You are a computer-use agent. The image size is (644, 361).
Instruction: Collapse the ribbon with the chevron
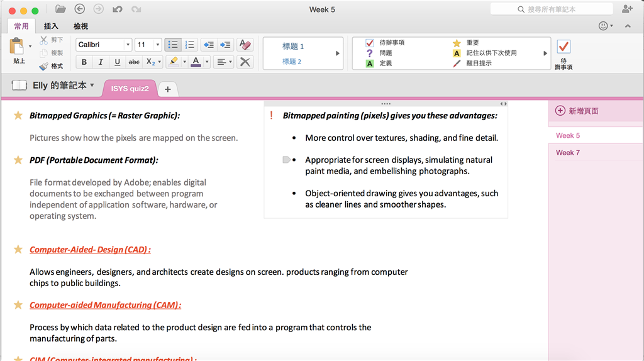click(628, 26)
